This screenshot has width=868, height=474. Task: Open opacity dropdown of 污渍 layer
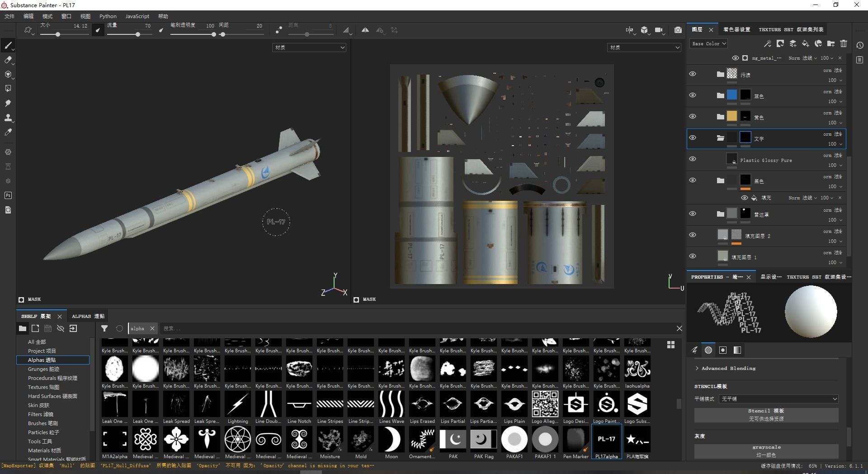(835, 80)
